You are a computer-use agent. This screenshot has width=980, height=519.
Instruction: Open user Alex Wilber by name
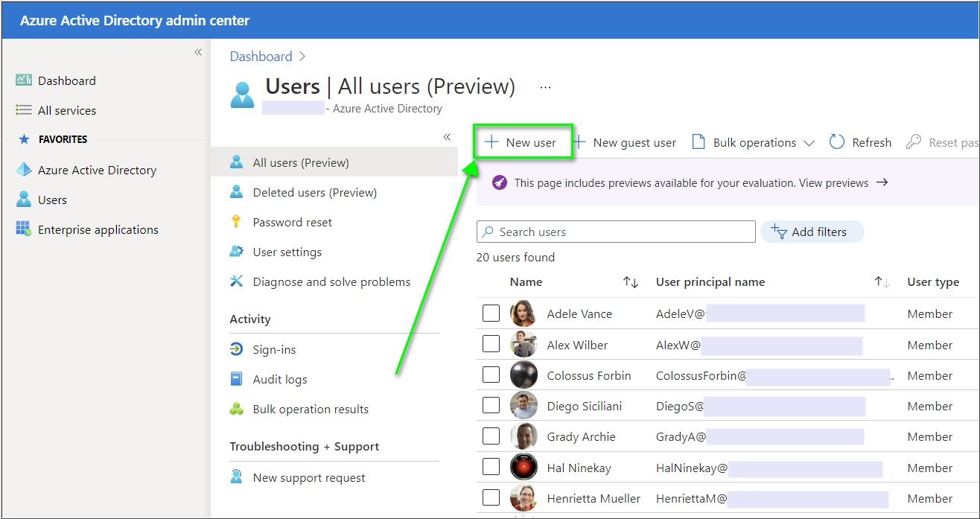coord(577,345)
